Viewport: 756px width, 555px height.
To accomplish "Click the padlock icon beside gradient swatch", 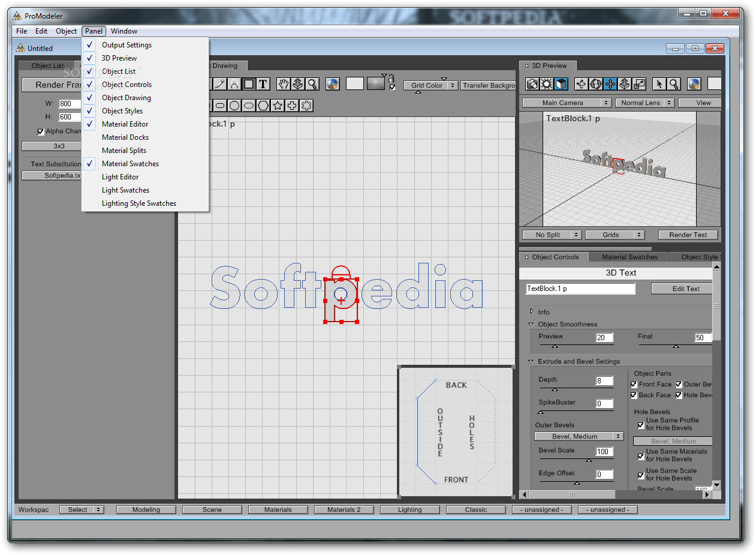I will pyautogui.click(x=392, y=78).
